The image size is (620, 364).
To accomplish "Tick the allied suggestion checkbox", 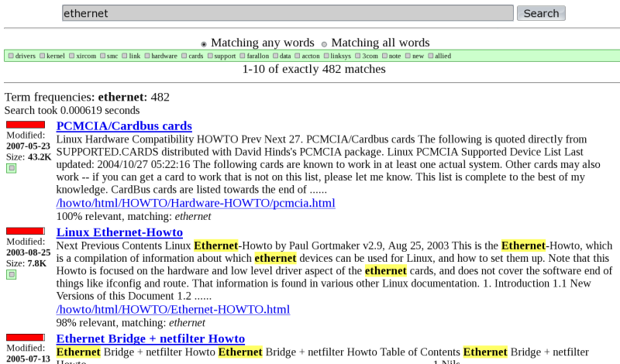I will pyautogui.click(x=431, y=56).
